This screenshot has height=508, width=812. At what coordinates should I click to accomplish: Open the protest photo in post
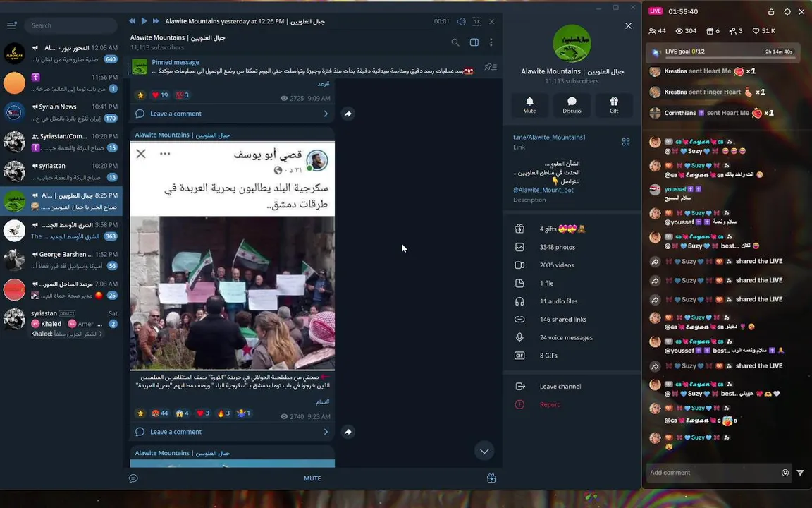233,293
